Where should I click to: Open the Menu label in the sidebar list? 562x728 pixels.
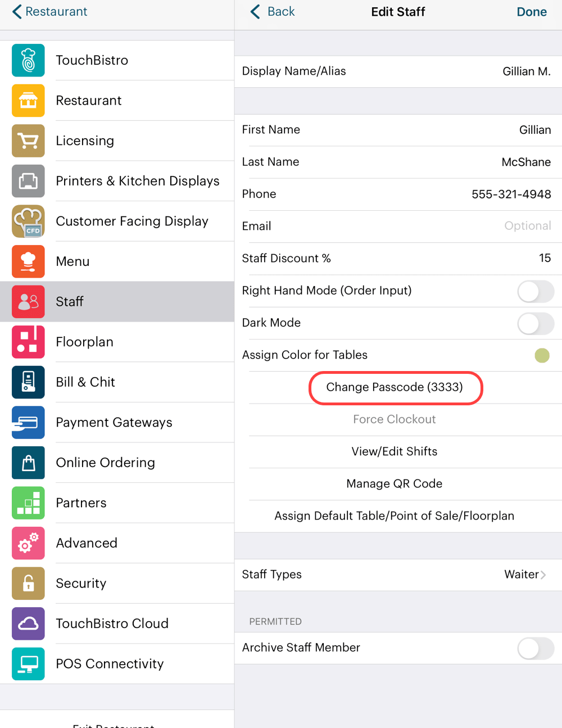pyautogui.click(x=72, y=261)
